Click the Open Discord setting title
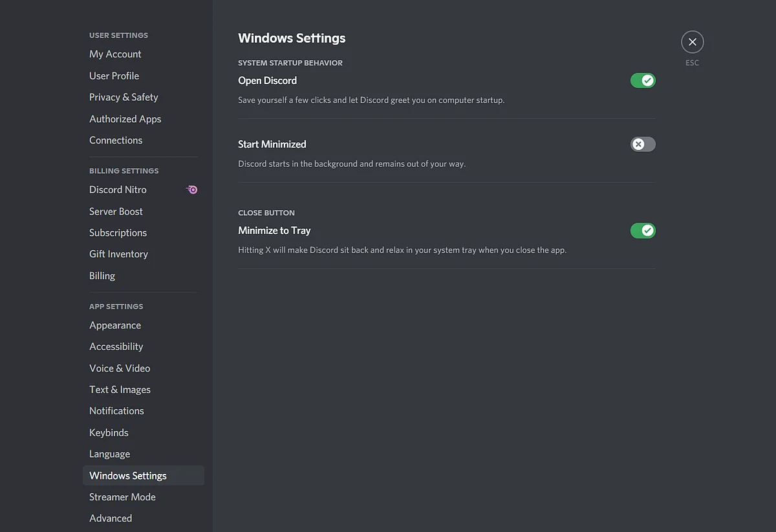The height and width of the screenshot is (532, 776). [267, 81]
